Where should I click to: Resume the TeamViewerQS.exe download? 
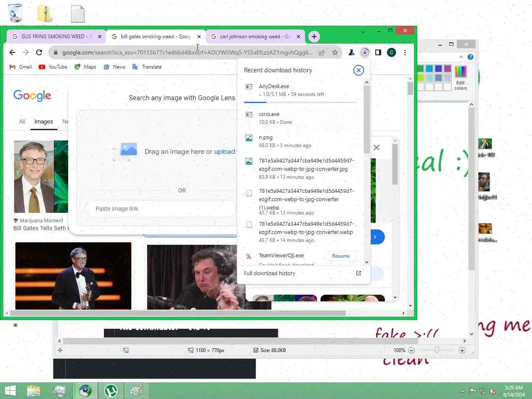click(341, 256)
